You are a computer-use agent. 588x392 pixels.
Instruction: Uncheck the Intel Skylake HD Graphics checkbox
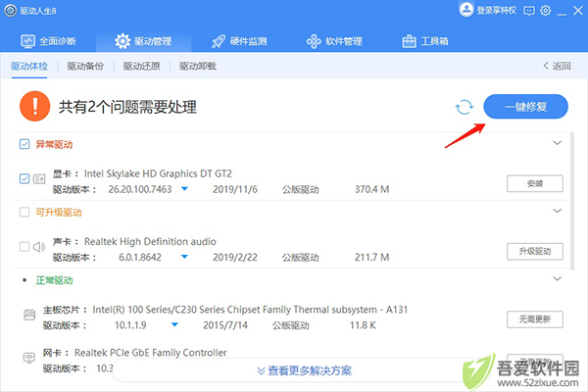(x=24, y=178)
